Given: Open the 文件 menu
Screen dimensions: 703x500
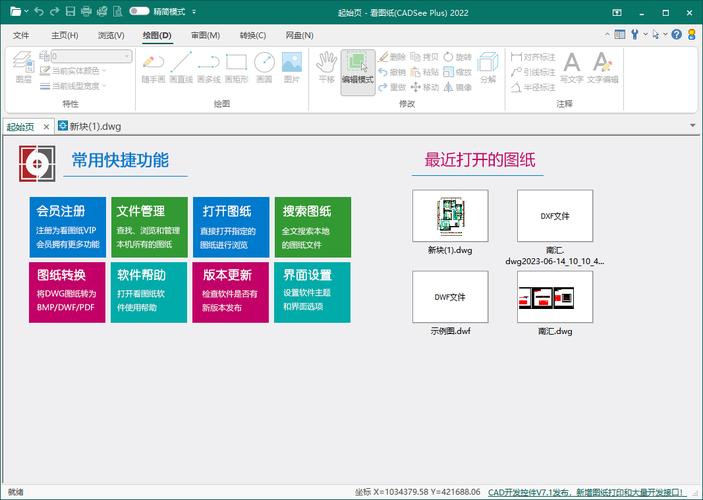Looking at the screenshot, I should tap(21, 35).
